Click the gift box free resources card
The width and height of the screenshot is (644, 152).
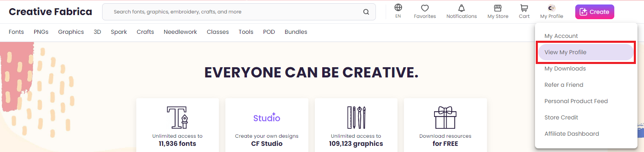tap(445, 125)
